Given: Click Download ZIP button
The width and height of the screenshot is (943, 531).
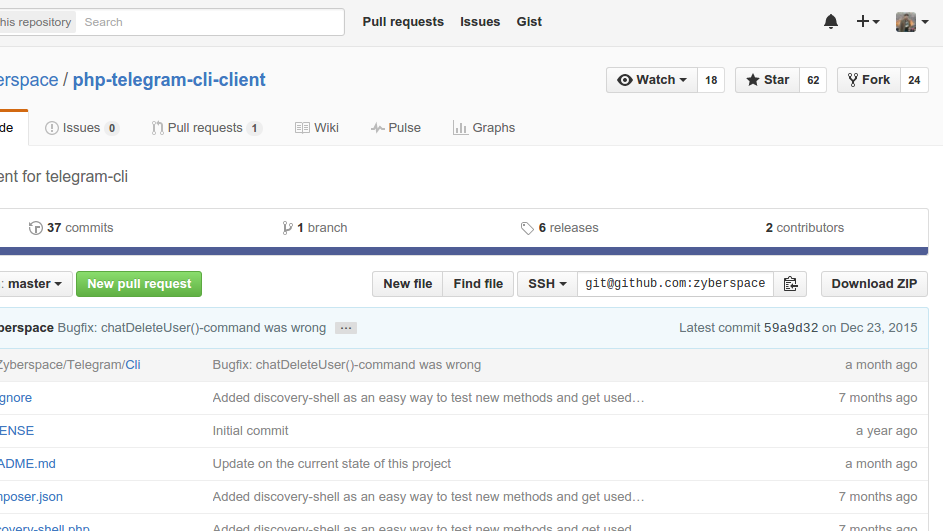Looking at the screenshot, I should tap(874, 284).
